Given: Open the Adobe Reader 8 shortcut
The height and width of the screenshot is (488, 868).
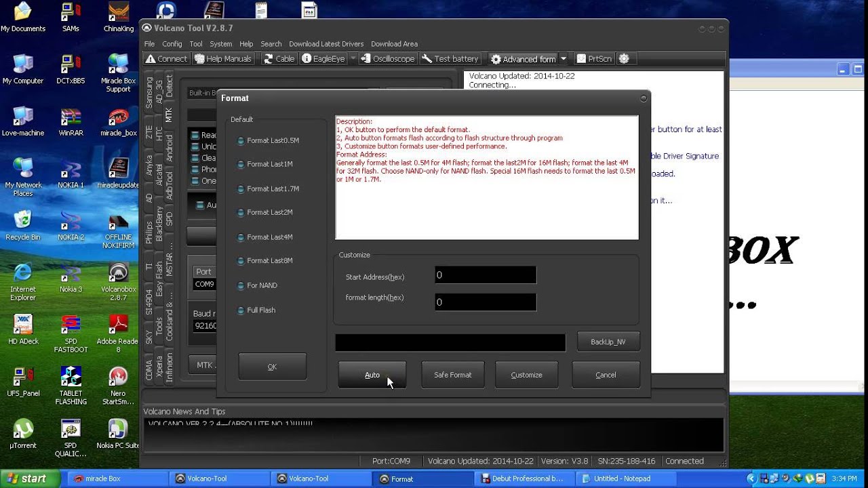Looking at the screenshot, I should [x=118, y=333].
